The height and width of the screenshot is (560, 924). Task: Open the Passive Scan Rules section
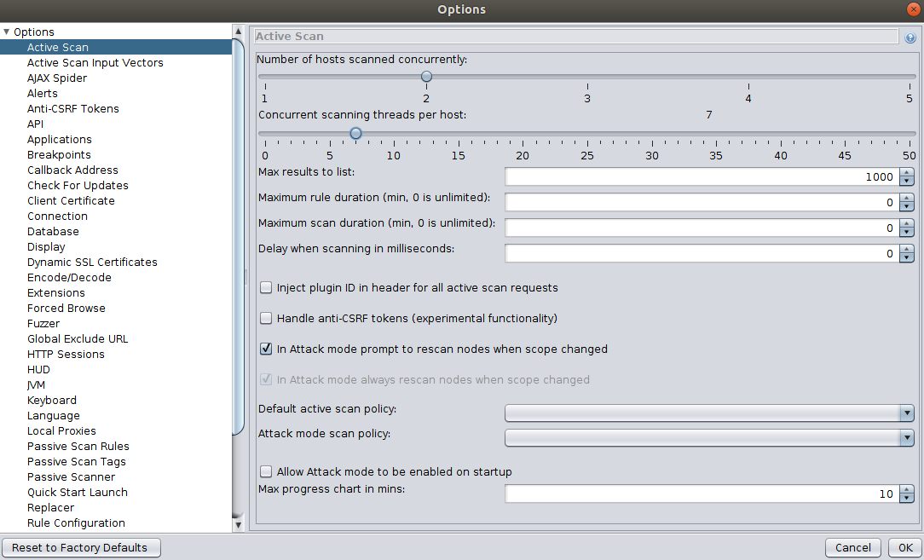pyautogui.click(x=78, y=447)
